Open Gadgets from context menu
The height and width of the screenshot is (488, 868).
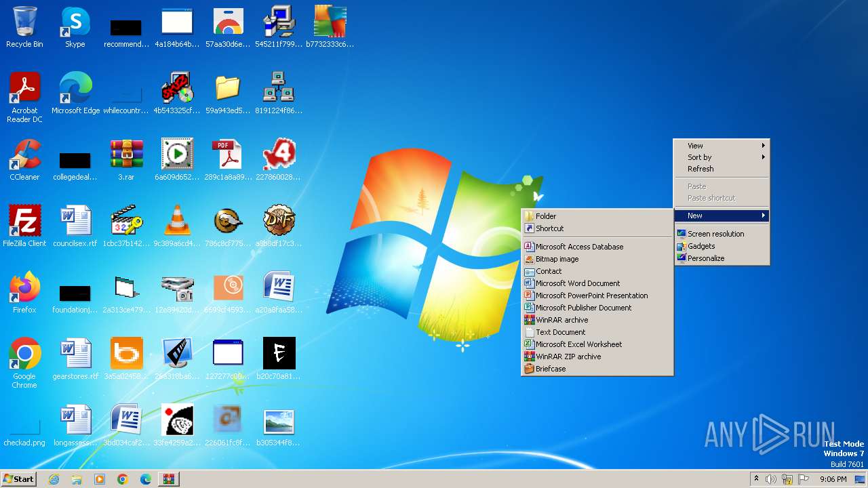click(722, 246)
